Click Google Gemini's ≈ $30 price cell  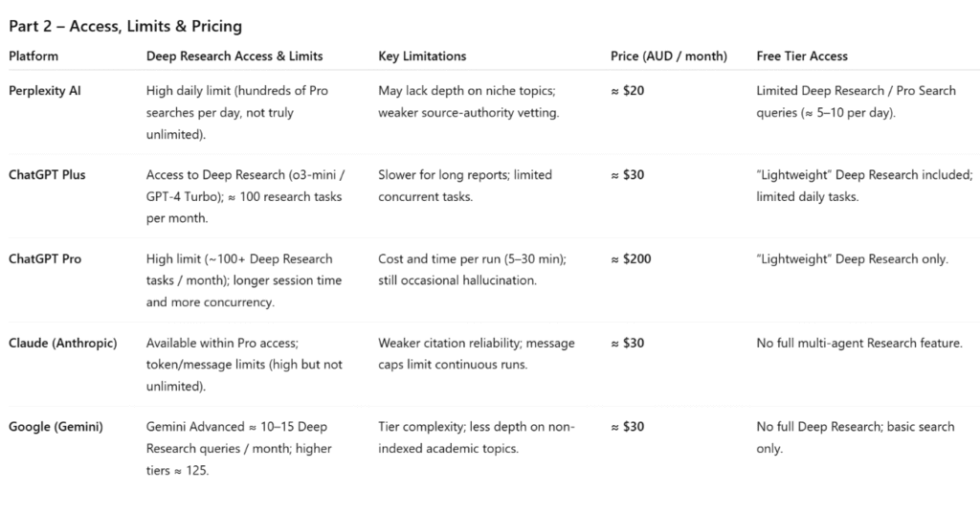tap(630, 427)
